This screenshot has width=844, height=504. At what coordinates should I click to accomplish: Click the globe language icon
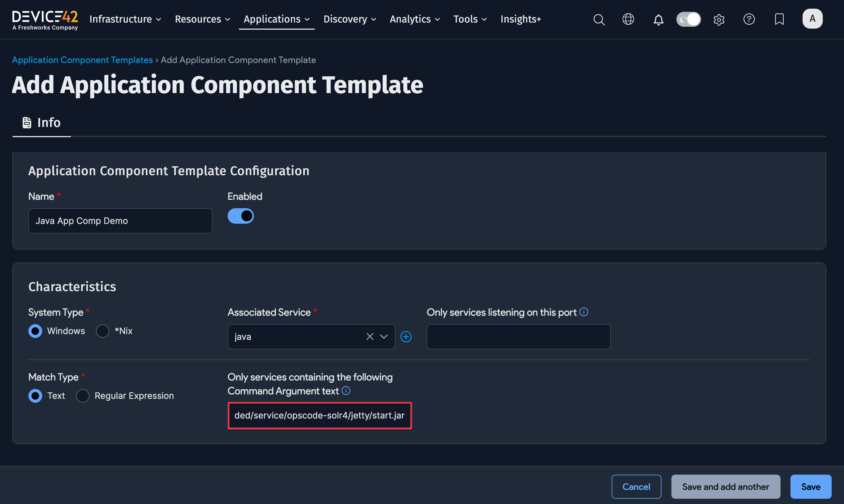pos(628,19)
